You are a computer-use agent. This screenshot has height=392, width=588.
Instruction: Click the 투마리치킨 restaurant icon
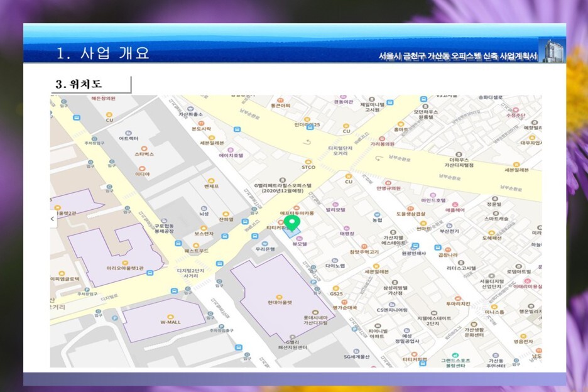click(x=457, y=298)
